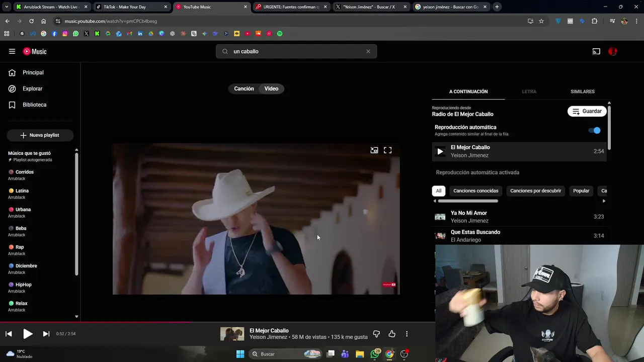Click the YouTube Music logo

(x=35, y=51)
